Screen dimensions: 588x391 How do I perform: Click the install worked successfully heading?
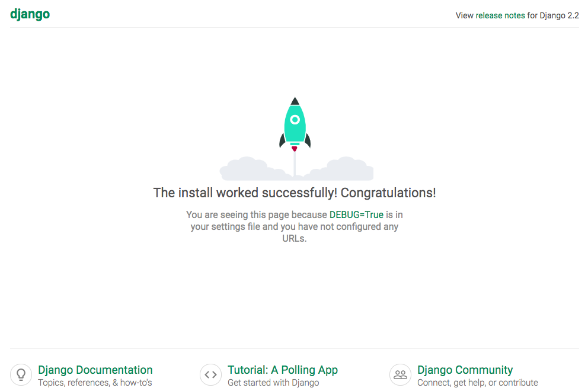295,193
